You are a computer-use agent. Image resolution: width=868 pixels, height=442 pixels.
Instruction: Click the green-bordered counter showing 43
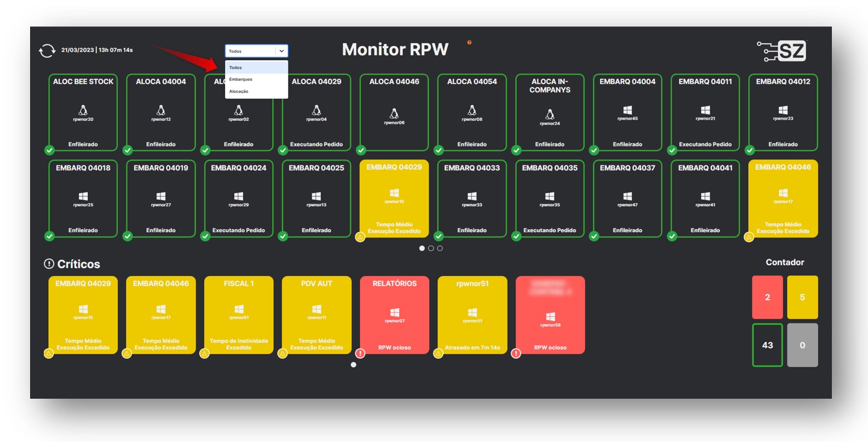[767, 345]
